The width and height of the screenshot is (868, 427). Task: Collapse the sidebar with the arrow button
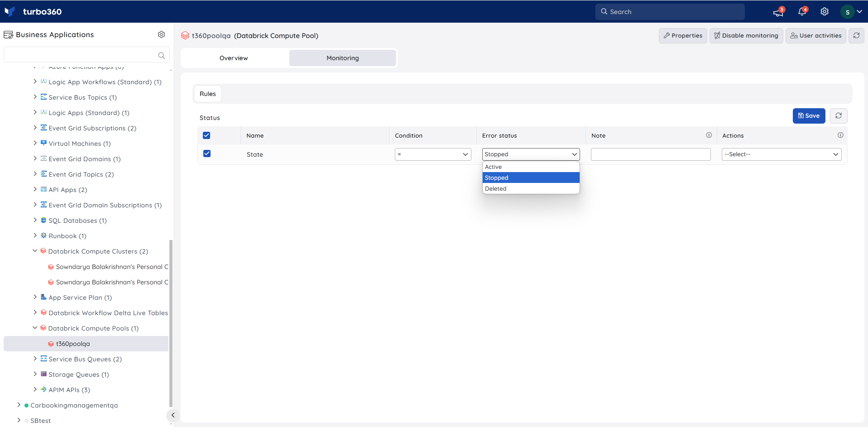[x=173, y=415]
